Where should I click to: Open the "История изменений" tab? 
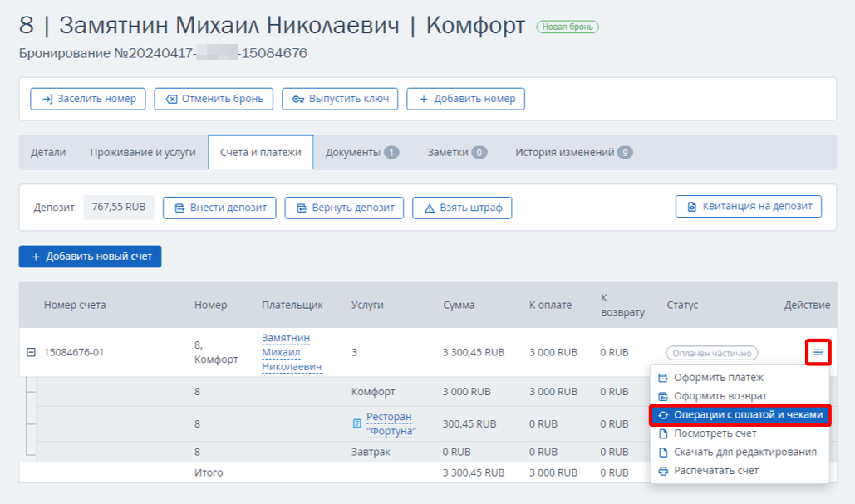click(x=573, y=153)
